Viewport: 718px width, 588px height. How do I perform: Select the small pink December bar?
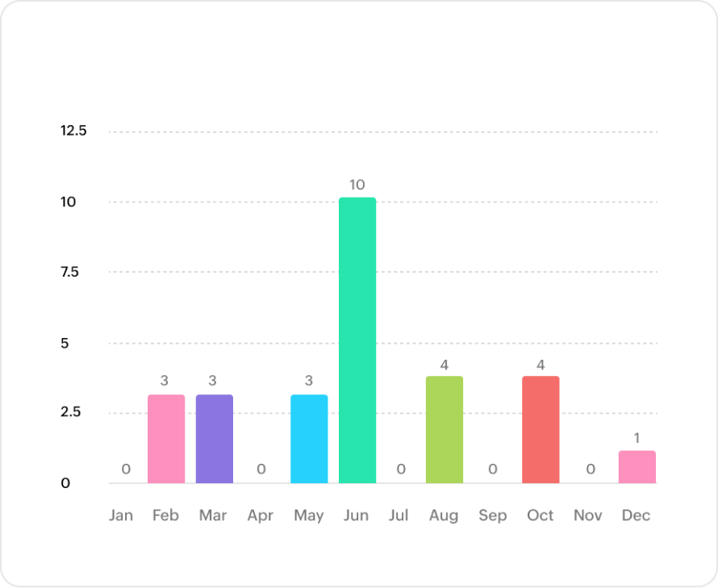click(x=637, y=467)
